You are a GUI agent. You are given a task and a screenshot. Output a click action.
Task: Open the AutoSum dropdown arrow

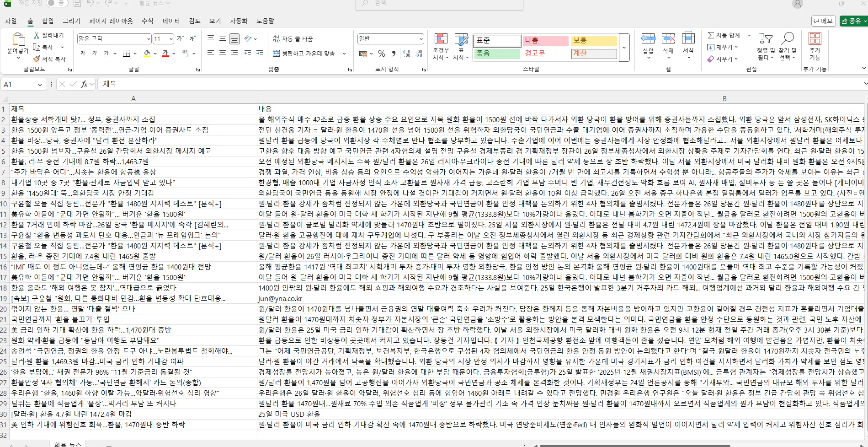749,35
